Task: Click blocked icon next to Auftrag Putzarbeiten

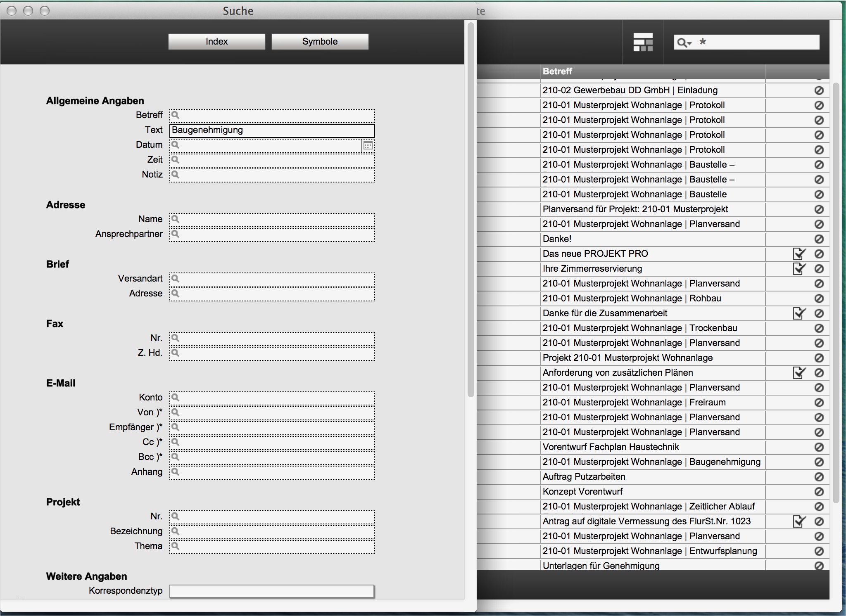Action: 819,477
